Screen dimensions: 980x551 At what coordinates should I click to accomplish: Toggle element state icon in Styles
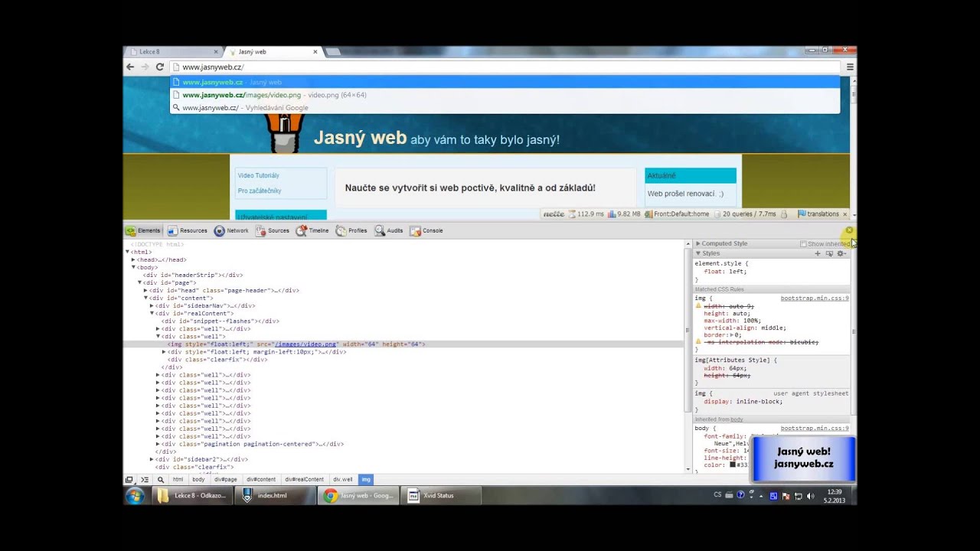tap(829, 253)
